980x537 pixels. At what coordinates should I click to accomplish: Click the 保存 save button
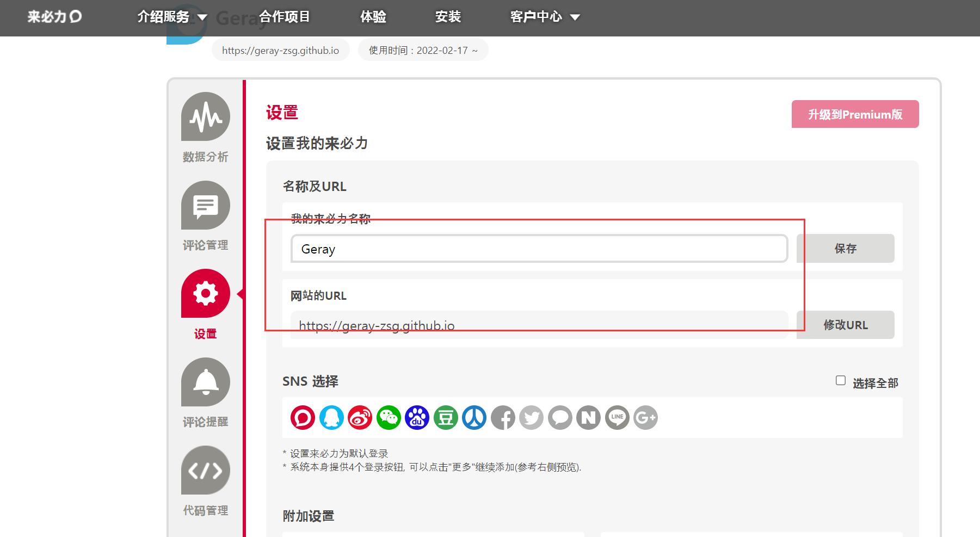click(x=845, y=249)
